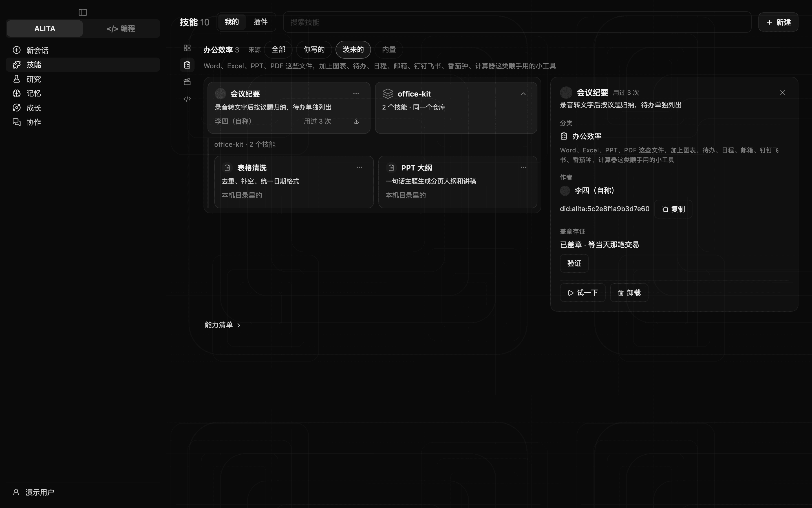
Task: Click the 2 个技能 · 同一个仓库 text
Action: coord(413,108)
